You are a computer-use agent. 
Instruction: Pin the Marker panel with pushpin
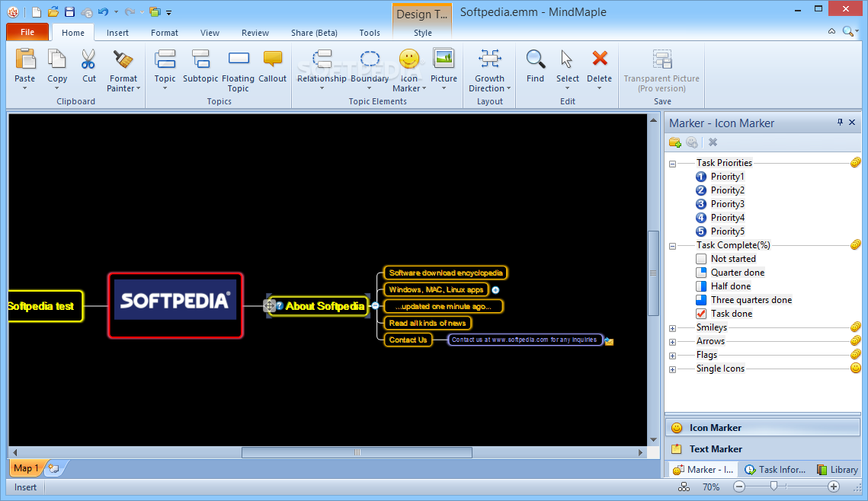840,123
